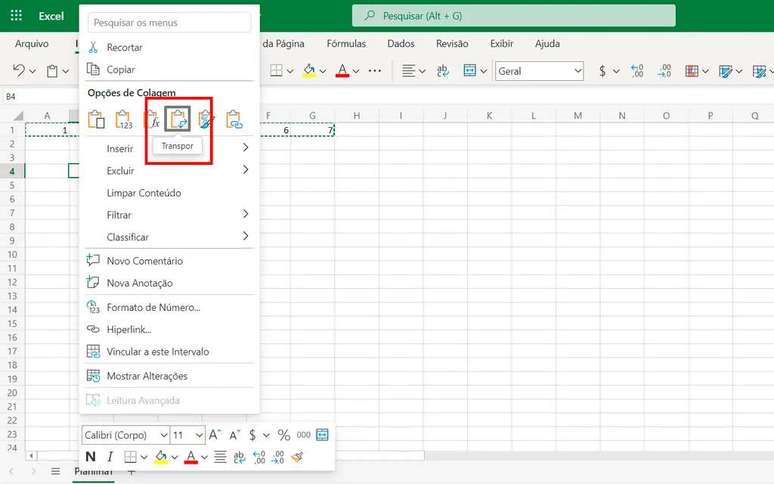Toggle italic (I) in the mini toolbar
This screenshot has width=774, height=484.
coord(110,457)
